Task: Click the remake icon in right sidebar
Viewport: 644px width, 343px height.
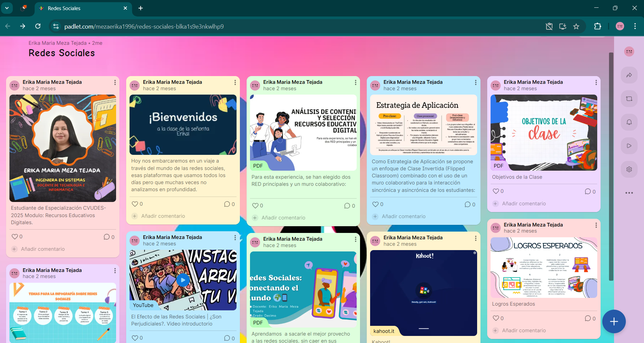Action: (x=629, y=99)
